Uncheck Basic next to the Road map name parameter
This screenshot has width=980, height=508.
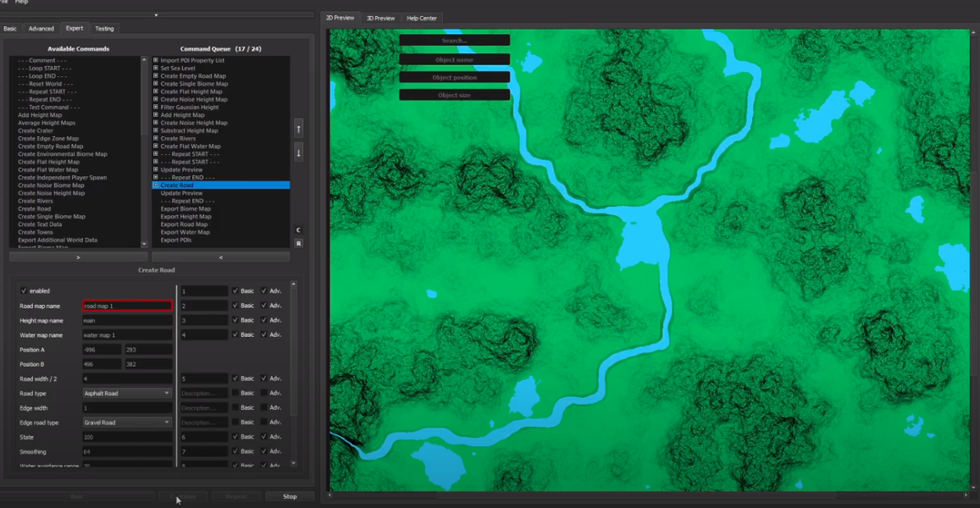point(236,305)
